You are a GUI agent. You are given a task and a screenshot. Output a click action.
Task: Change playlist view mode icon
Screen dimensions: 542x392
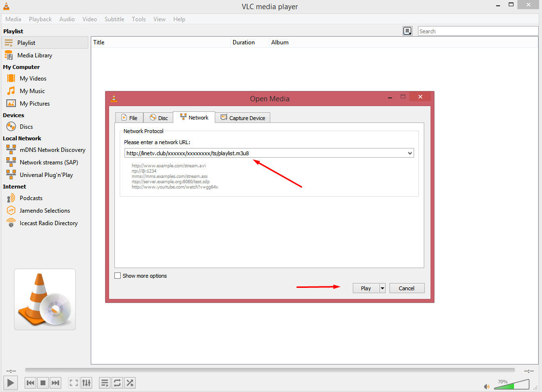pyautogui.click(x=407, y=31)
